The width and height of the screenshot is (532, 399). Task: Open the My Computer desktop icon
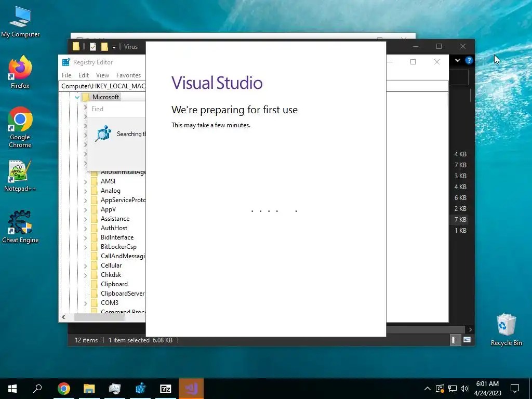pyautogui.click(x=20, y=22)
